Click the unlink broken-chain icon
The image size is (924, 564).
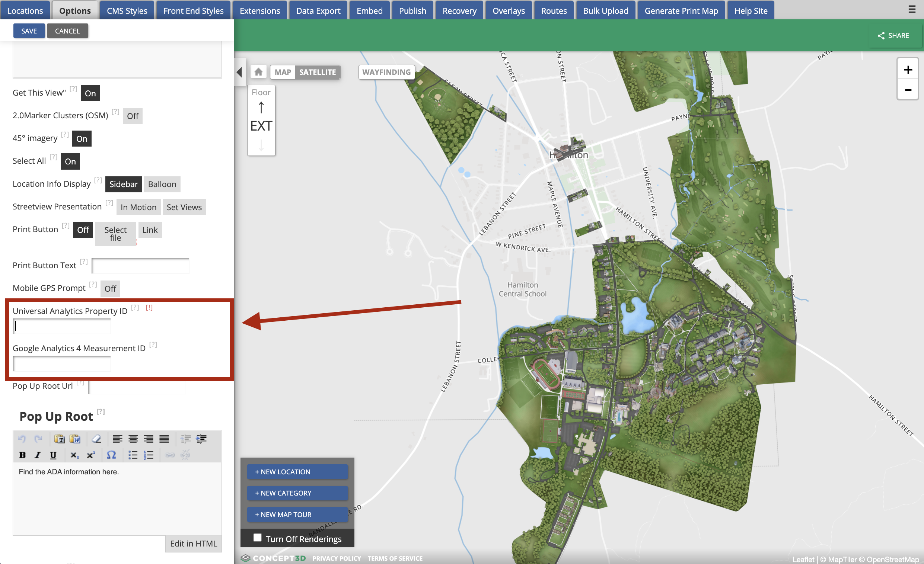tap(185, 455)
